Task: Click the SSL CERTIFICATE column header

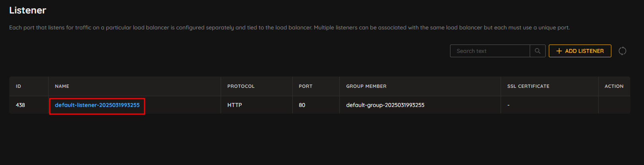Action: pos(528,86)
